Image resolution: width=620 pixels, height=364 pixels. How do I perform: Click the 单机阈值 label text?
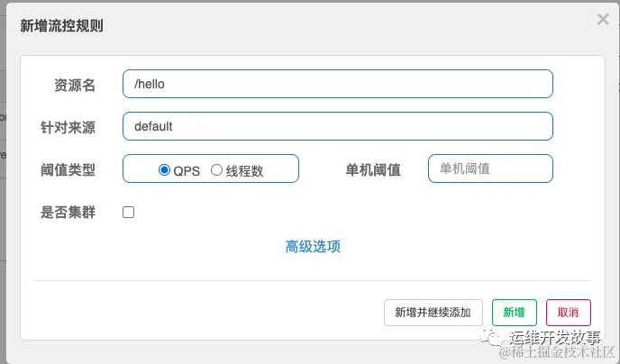[373, 170]
